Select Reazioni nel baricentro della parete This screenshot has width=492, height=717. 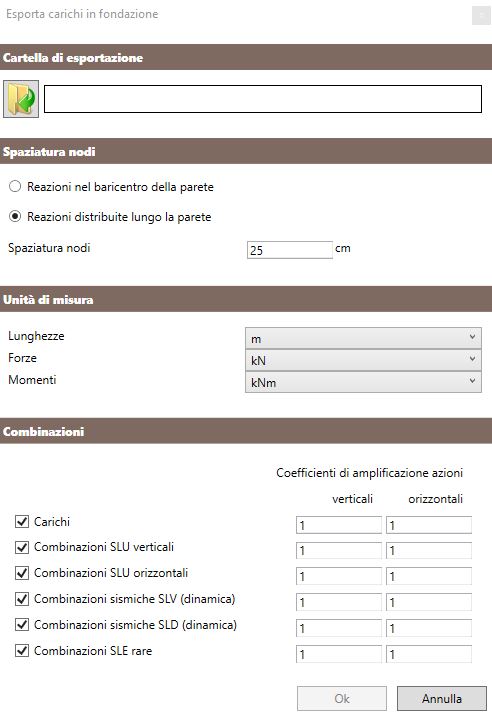pyautogui.click(x=15, y=187)
